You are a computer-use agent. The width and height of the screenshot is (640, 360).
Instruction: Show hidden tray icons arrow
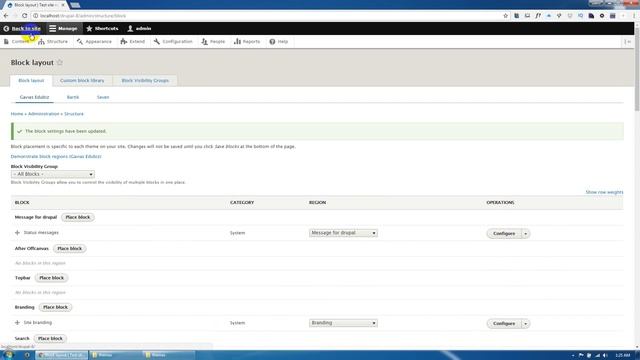(573, 356)
